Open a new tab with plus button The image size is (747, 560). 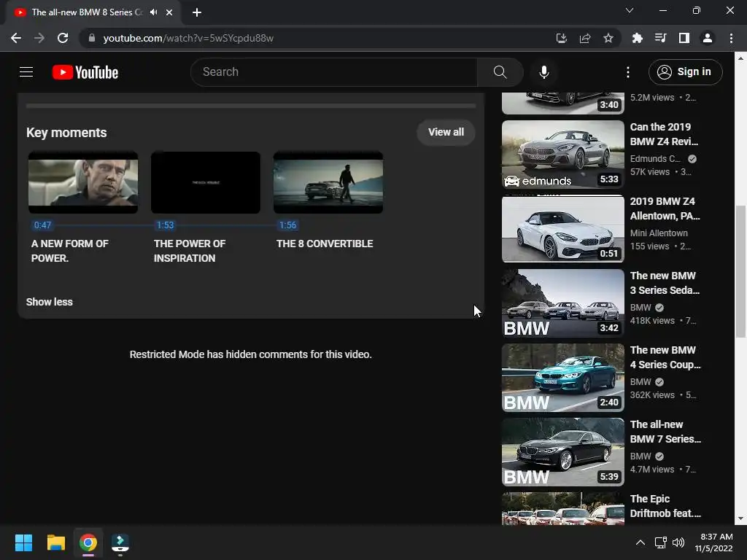197,12
